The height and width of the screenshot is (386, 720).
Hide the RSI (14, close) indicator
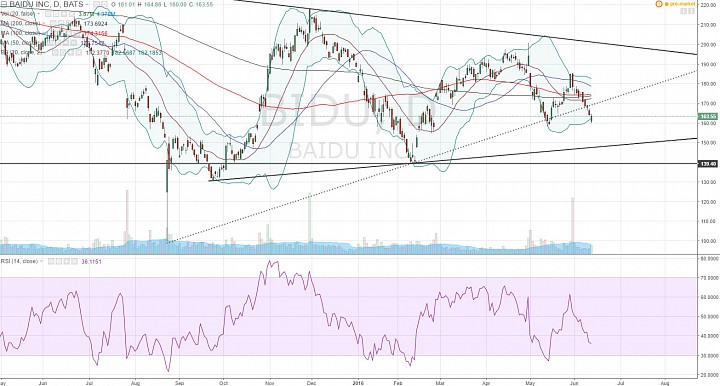pos(51,261)
